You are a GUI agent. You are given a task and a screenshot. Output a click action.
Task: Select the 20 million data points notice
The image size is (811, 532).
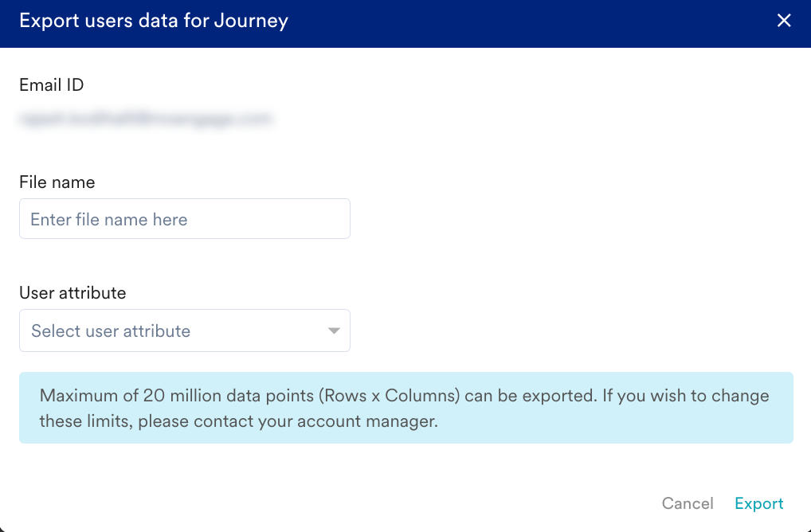(x=406, y=408)
